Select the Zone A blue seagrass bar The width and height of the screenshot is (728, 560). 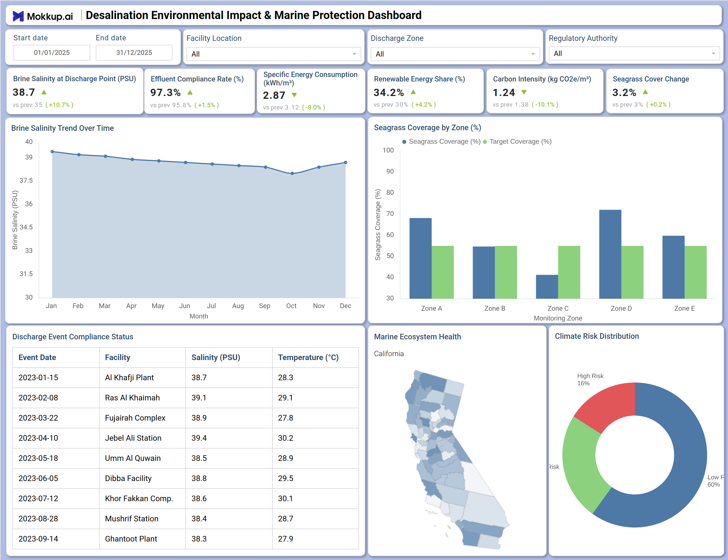click(420, 258)
